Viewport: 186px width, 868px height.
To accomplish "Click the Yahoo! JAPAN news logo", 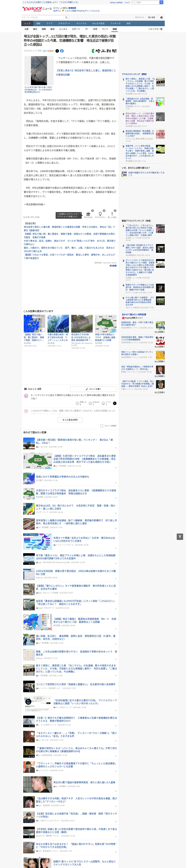I will 37,9.
